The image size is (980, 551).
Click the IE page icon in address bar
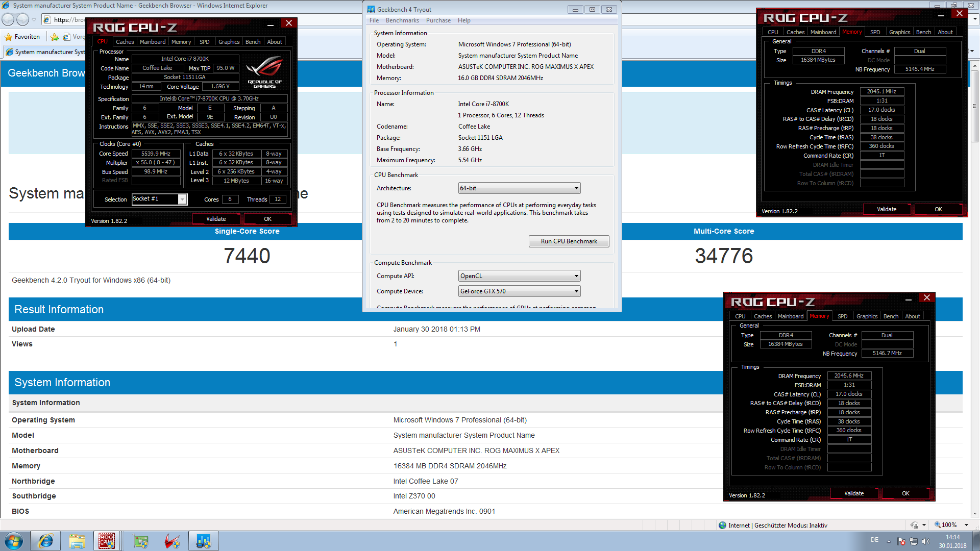pyautogui.click(x=47, y=20)
